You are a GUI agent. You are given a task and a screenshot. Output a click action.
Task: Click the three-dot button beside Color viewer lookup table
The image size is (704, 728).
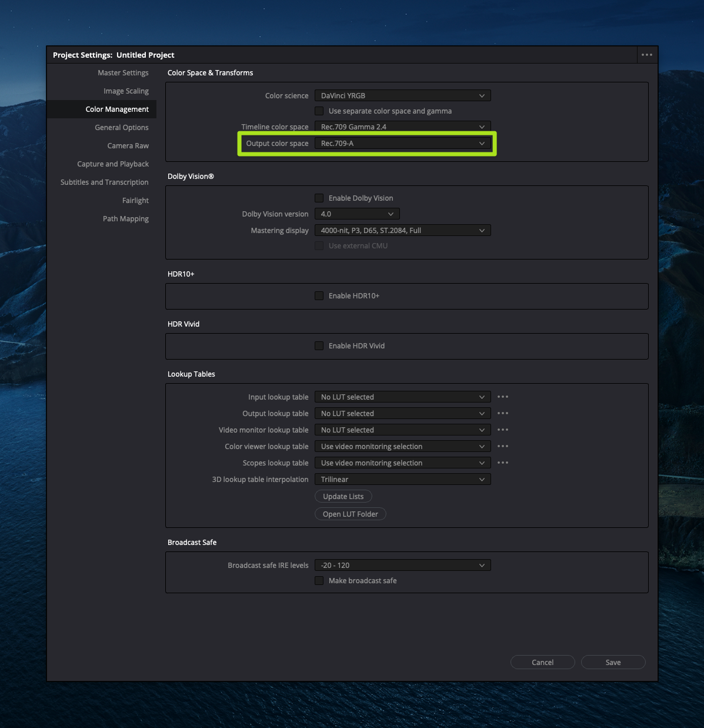tap(503, 446)
